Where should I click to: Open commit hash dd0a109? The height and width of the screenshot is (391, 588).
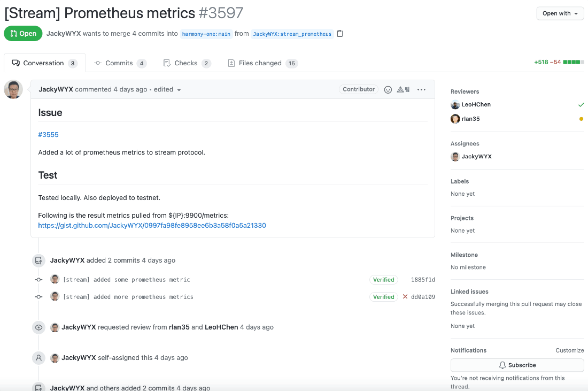pyautogui.click(x=423, y=297)
